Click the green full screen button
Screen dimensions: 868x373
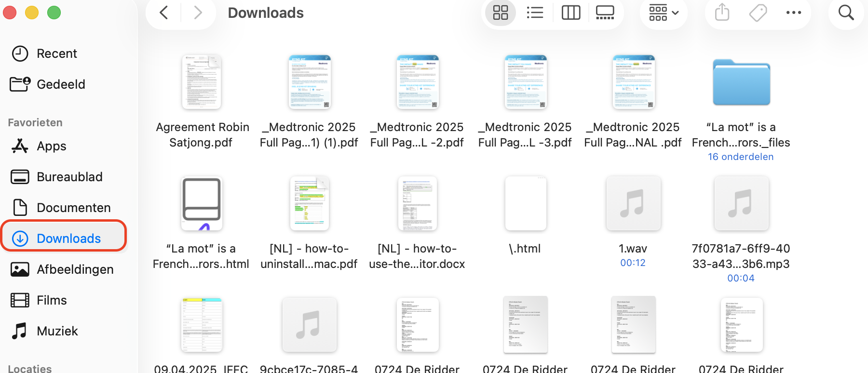coord(54,13)
